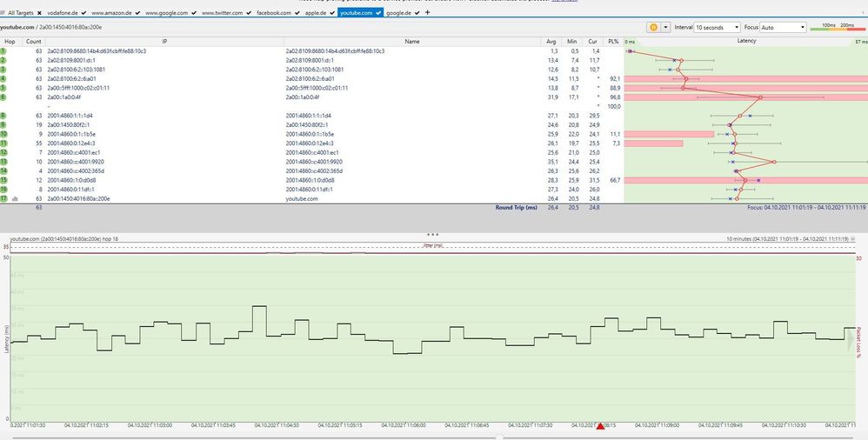Sort by the Avg column header
This screenshot has height=440, width=868.
click(551, 42)
